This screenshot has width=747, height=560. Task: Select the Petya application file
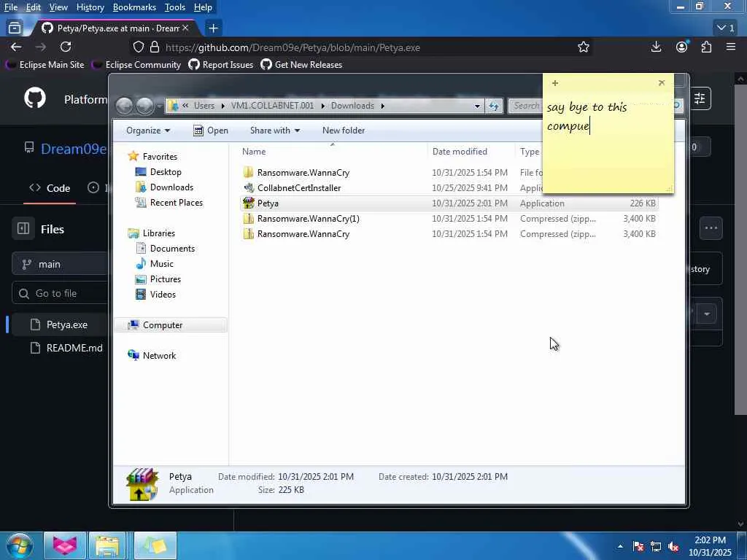(268, 203)
